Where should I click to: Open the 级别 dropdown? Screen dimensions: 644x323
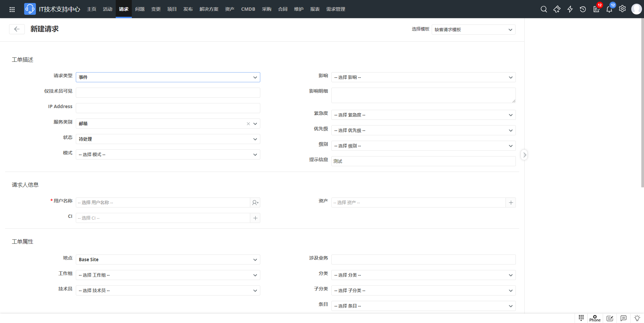click(x=424, y=146)
